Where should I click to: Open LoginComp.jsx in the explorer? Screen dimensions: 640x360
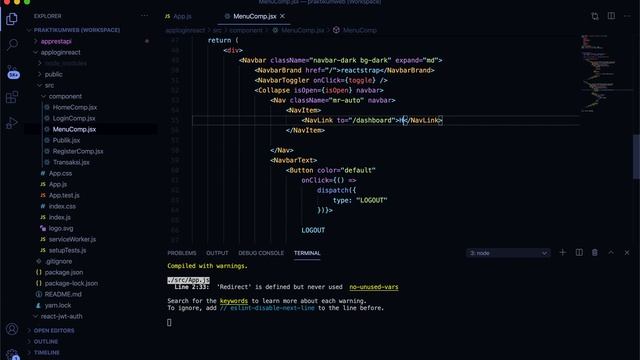point(74,118)
